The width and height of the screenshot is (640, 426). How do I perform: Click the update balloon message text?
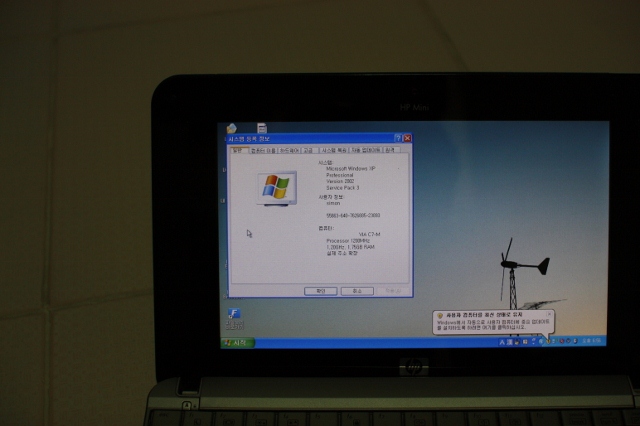[493, 324]
